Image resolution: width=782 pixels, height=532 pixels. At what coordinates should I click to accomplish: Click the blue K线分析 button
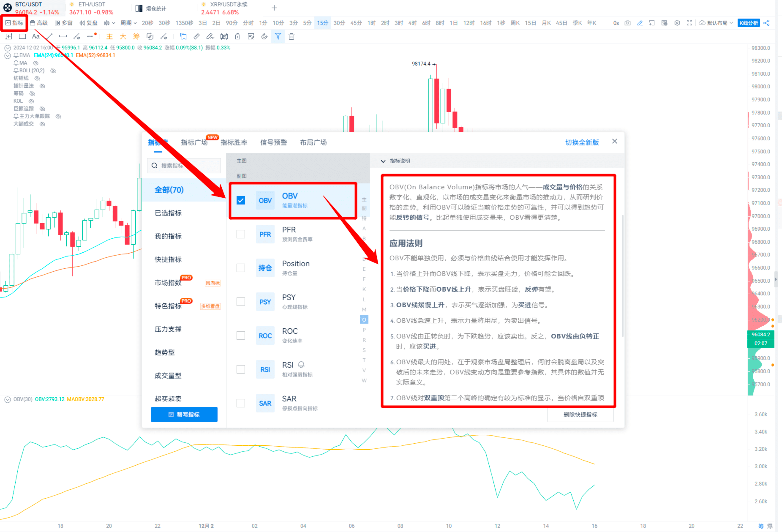[x=748, y=23]
